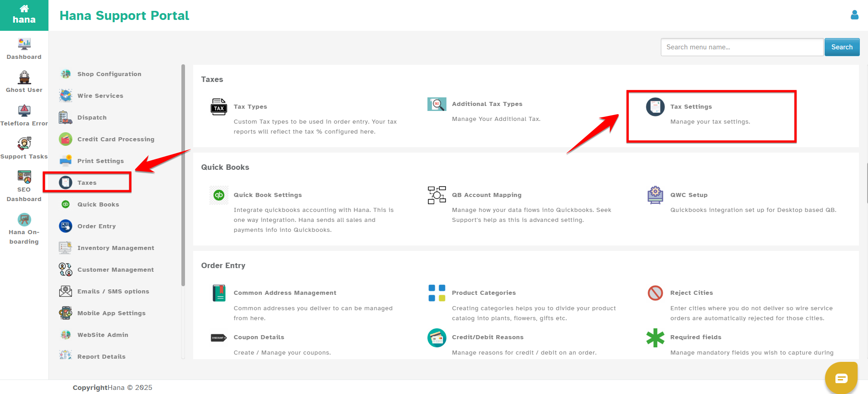Click the Wire Services globe icon
Screen dimensions: 868x394
[x=66, y=96]
